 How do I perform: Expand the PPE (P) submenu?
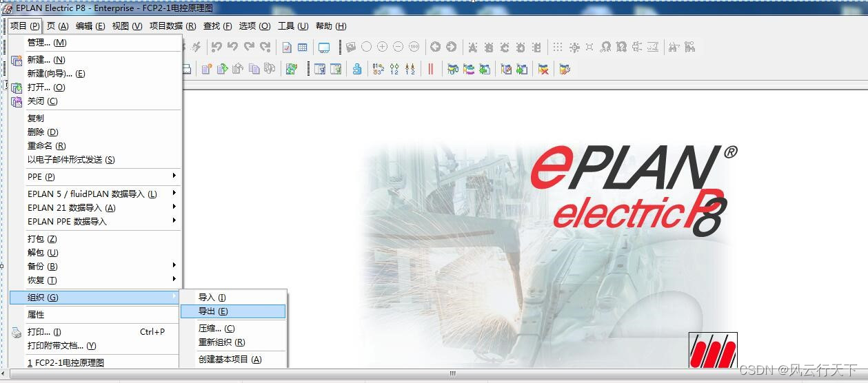pyautogui.click(x=94, y=176)
